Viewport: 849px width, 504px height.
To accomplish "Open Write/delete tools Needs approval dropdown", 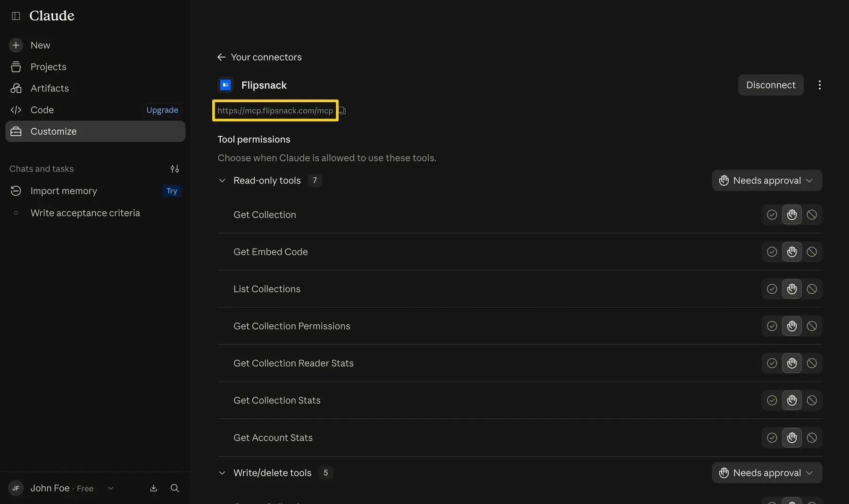I will pyautogui.click(x=767, y=473).
